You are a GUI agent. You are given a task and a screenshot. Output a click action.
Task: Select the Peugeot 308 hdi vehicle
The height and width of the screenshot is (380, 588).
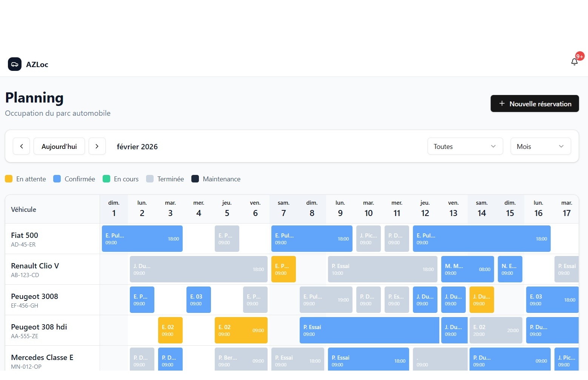(x=39, y=331)
